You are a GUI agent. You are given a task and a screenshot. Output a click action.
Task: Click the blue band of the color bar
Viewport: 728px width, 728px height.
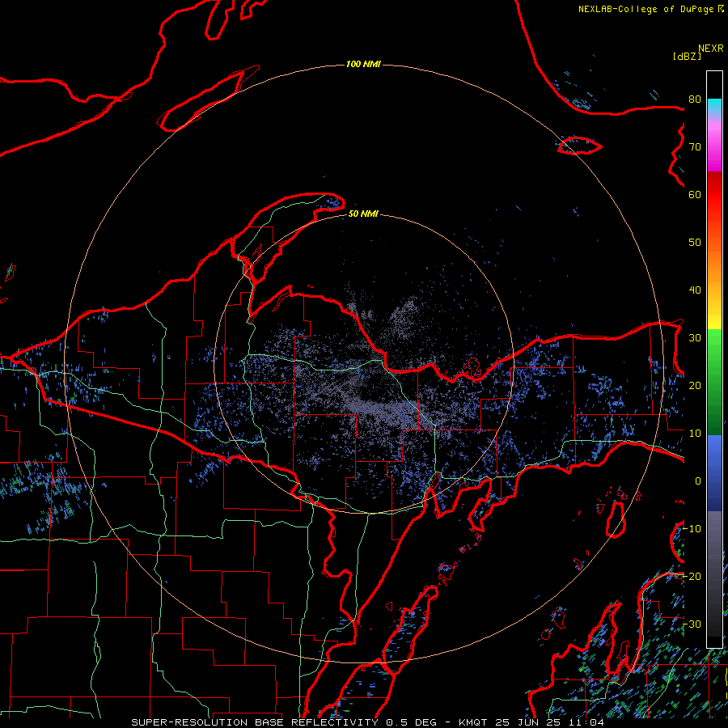[x=714, y=473]
